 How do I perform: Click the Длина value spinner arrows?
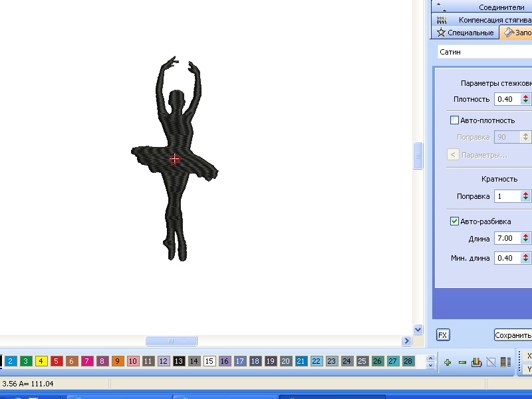(x=525, y=238)
